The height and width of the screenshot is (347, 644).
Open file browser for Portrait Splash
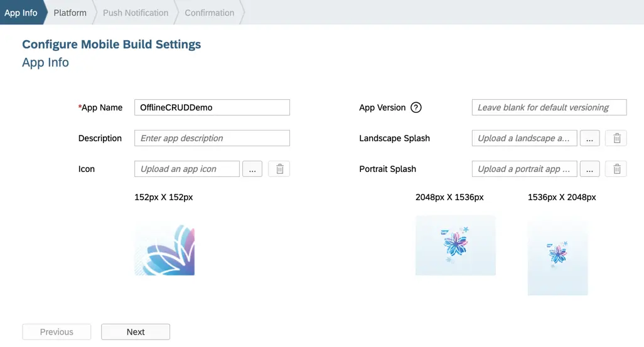pyautogui.click(x=589, y=169)
